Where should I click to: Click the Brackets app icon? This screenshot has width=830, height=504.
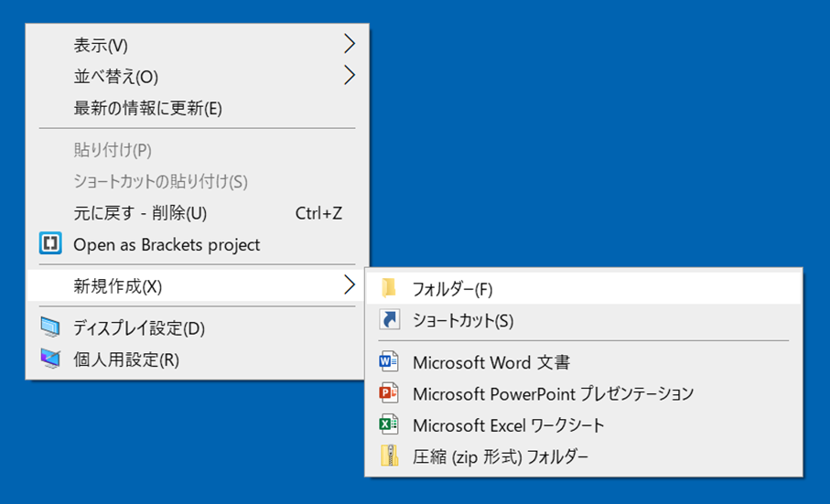(x=50, y=244)
